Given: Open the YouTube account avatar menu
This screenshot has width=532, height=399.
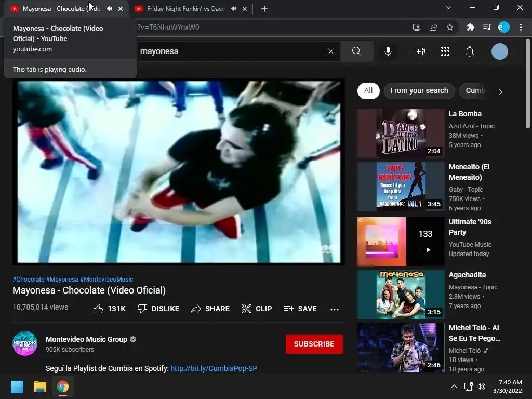Looking at the screenshot, I should (x=499, y=51).
